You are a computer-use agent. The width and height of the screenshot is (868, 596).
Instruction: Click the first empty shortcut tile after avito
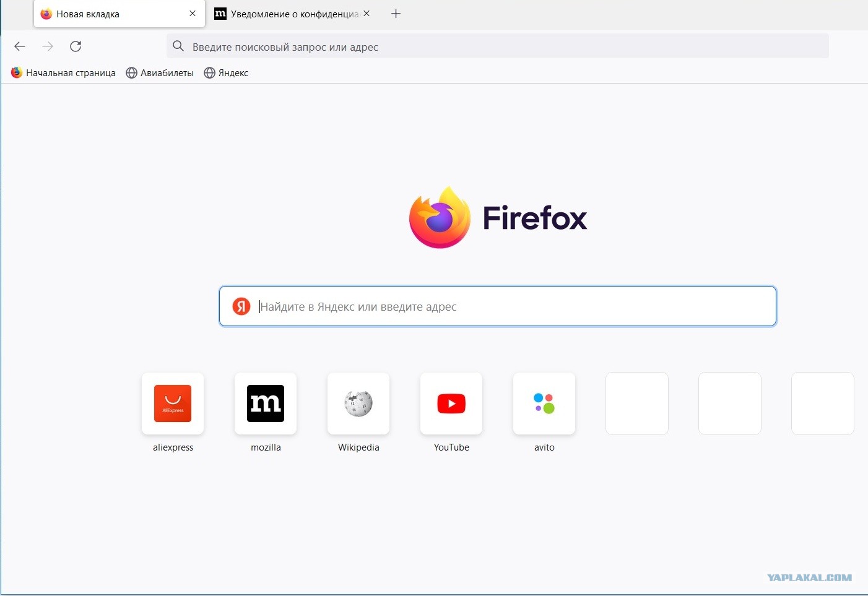(x=637, y=404)
